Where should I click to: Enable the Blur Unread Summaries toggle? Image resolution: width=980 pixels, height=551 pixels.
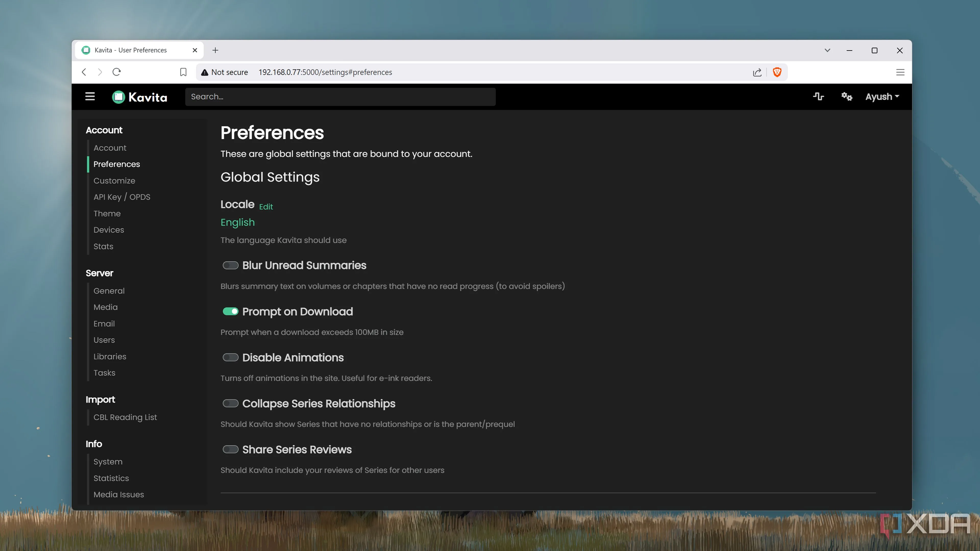tap(230, 265)
